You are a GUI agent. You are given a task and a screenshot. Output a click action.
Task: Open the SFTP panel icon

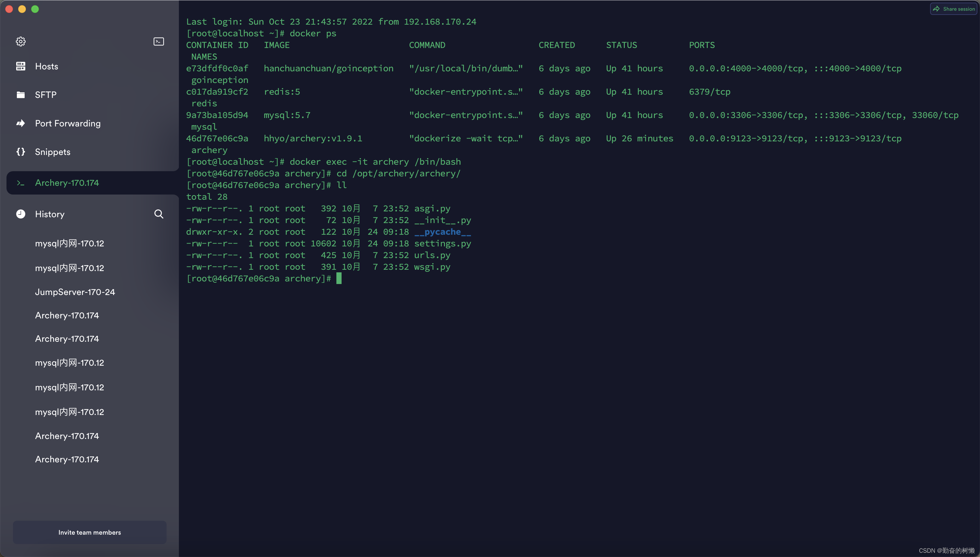(x=21, y=94)
